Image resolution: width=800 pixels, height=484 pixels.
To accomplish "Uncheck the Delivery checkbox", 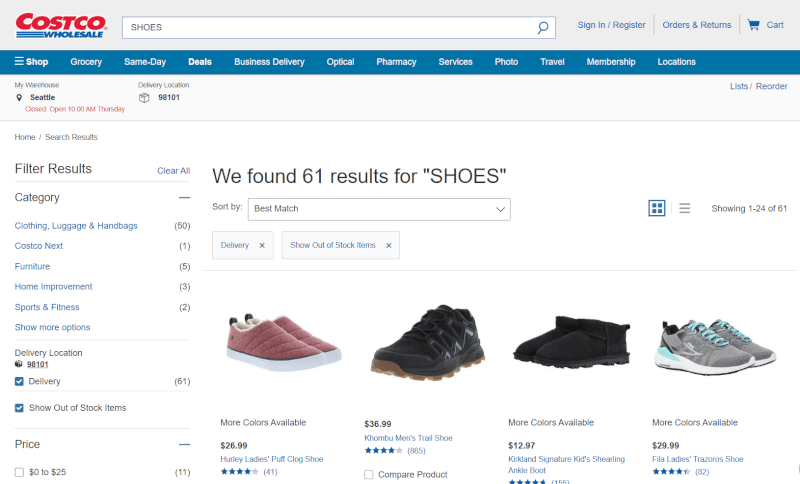I will [x=19, y=381].
